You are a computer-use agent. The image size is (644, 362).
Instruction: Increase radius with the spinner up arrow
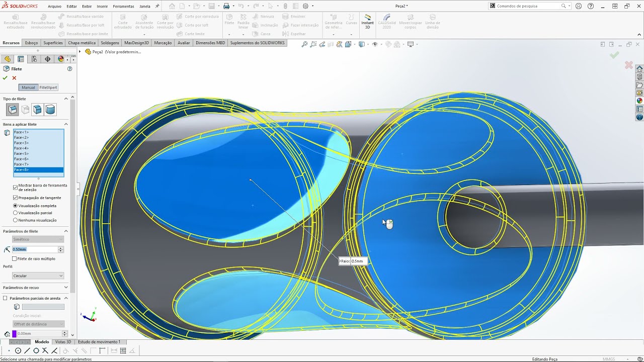coord(61,248)
